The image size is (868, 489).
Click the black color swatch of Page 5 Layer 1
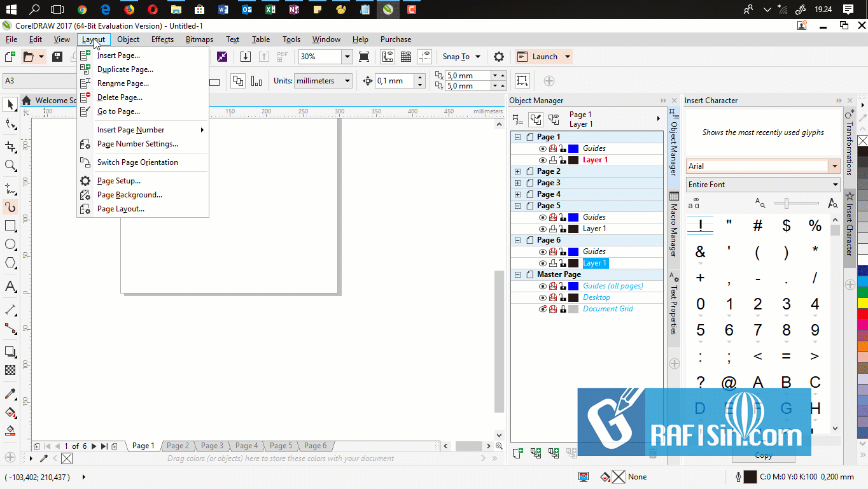pyautogui.click(x=573, y=229)
